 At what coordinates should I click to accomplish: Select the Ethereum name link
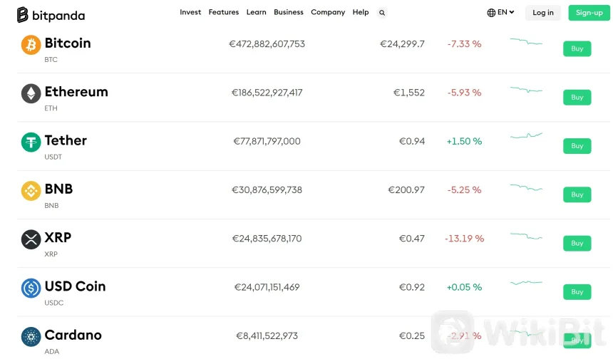(76, 92)
